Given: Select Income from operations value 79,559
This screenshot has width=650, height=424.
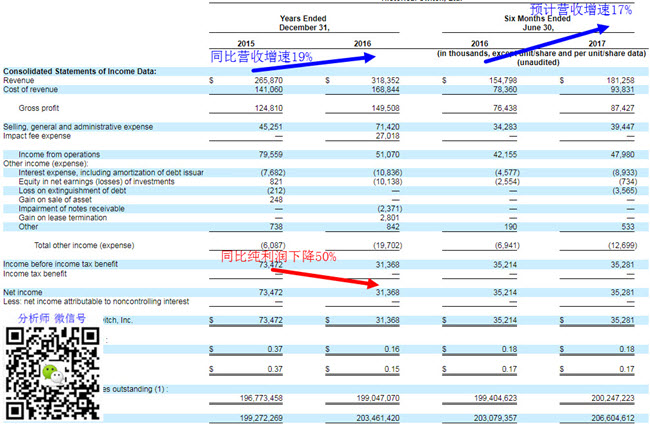Looking at the screenshot, I should (x=270, y=155).
